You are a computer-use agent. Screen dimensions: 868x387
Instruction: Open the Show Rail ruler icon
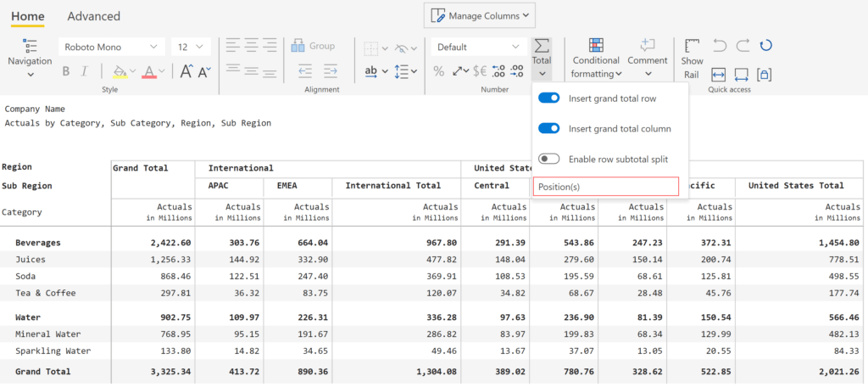click(692, 46)
